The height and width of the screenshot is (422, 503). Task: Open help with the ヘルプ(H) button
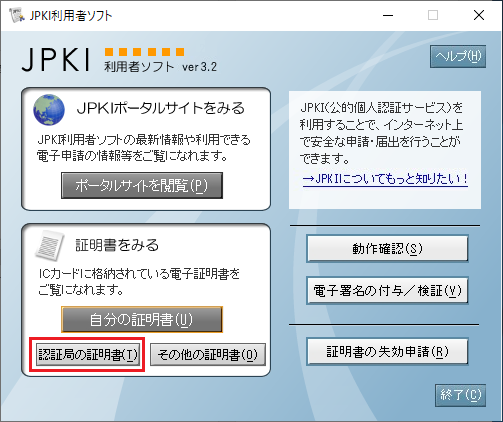click(458, 57)
